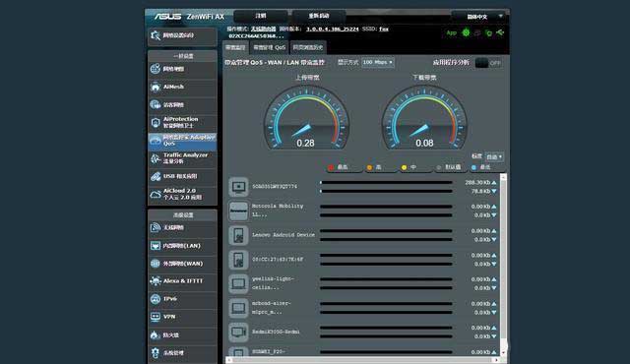Click the device list horizontal scrollbar
This screenshot has height=364, width=630.
363,360
